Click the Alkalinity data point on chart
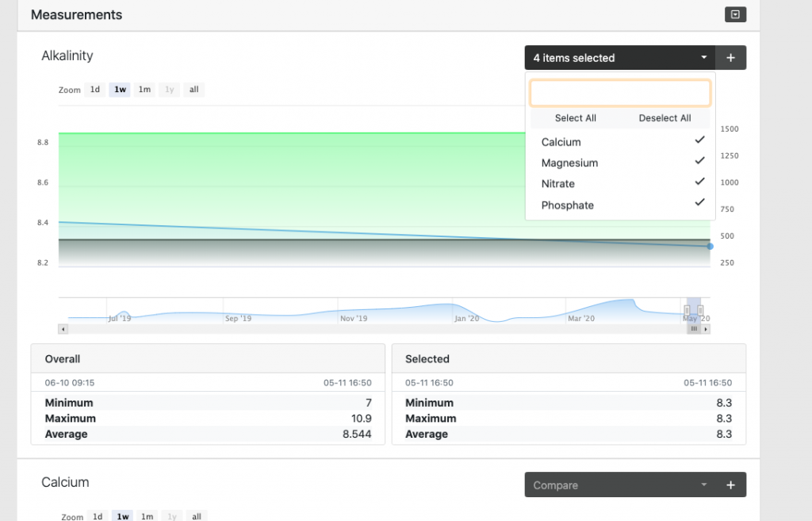 click(x=710, y=247)
